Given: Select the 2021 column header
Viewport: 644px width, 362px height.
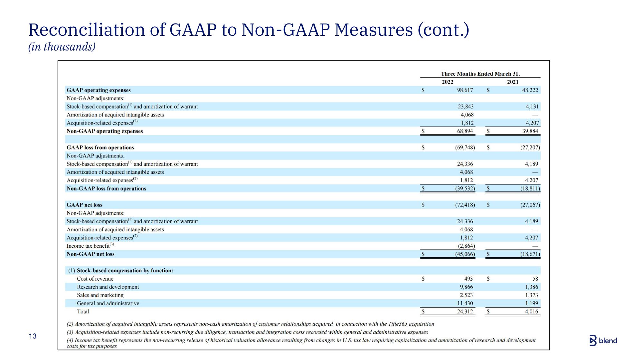Looking at the screenshot, I should tap(513, 82).
